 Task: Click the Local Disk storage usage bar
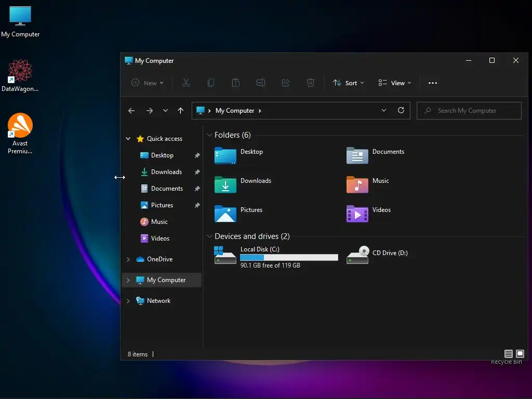[289, 258]
